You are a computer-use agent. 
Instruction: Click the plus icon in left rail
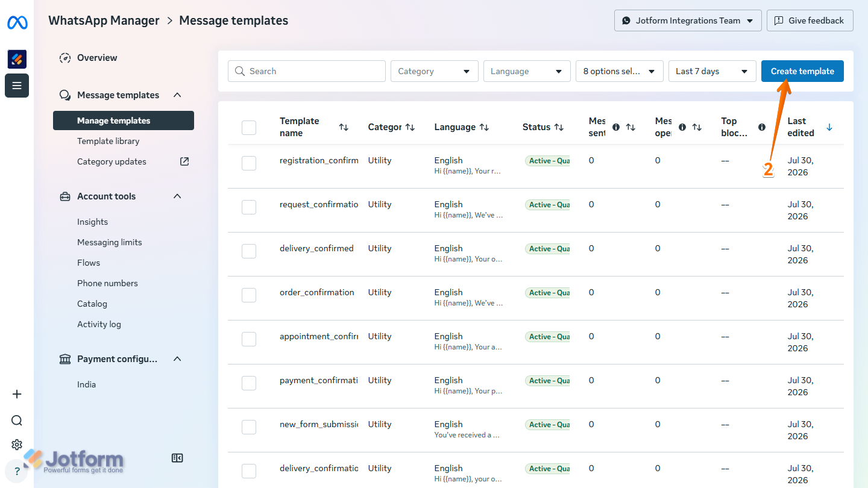[x=17, y=394]
